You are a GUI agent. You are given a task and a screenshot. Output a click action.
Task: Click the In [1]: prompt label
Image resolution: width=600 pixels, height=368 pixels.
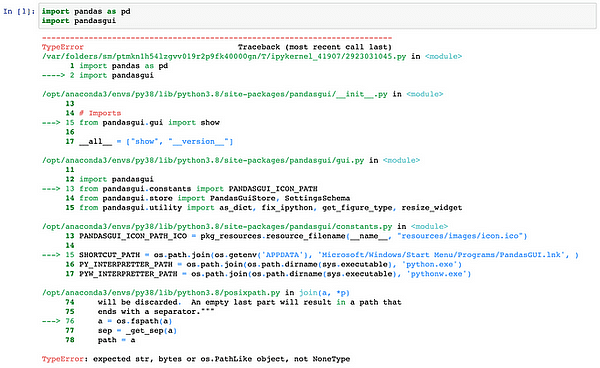19,11
